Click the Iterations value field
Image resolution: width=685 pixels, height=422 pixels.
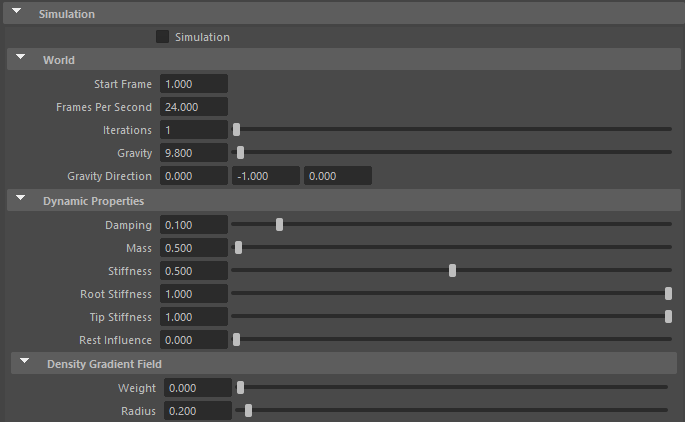click(x=193, y=130)
